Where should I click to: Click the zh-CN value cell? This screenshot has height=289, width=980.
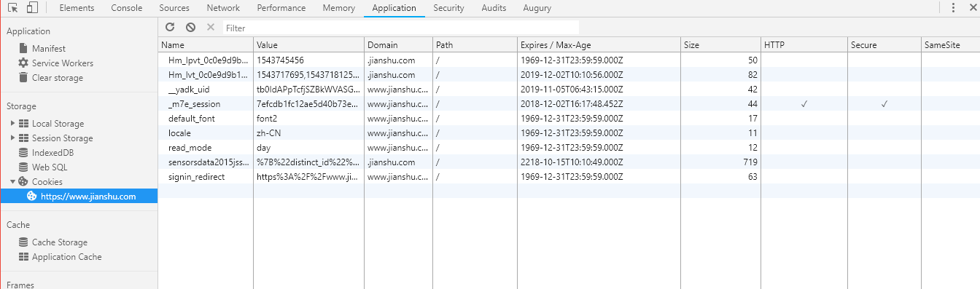[x=308, y=133]
